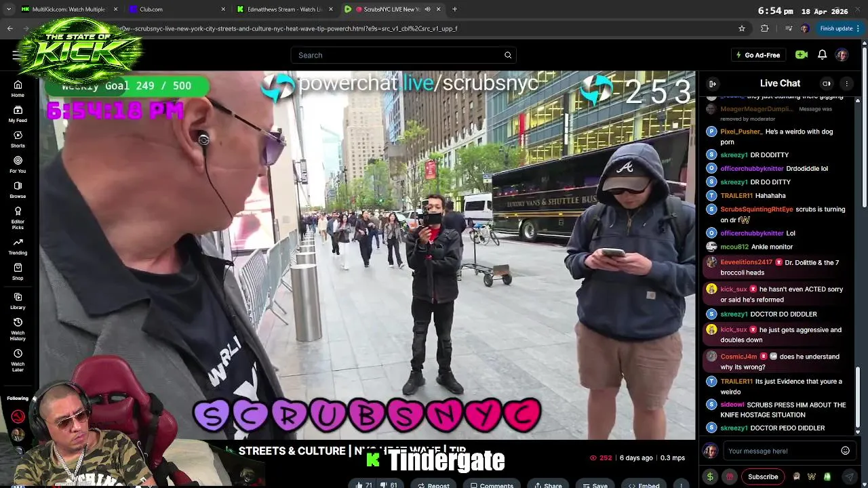The height and width of the screenshot is (488, 868).
Task: Click Subscribe in the chat footer
Action: coord(763,476)
